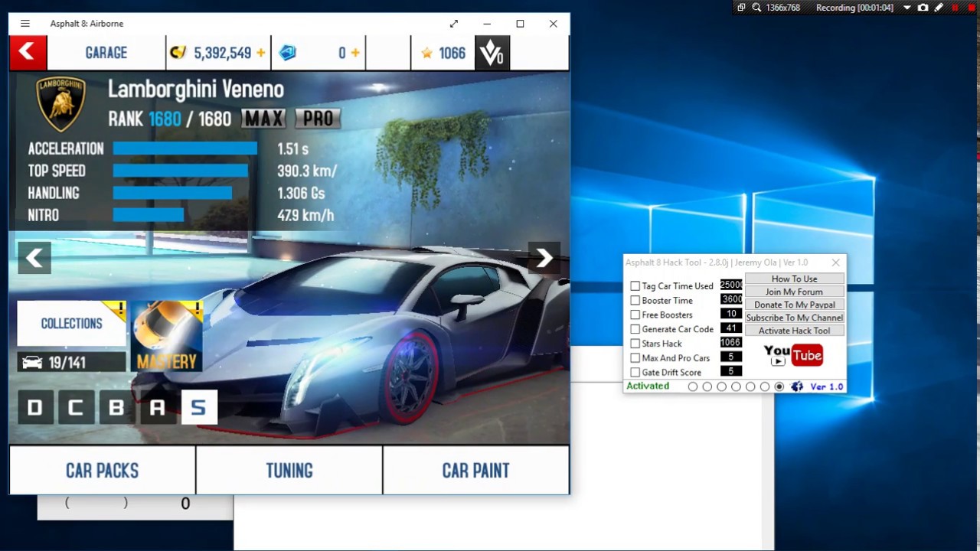Add tokens with the plus next to 0
This screenshot has height=551, width=980.
coord(354,53)
